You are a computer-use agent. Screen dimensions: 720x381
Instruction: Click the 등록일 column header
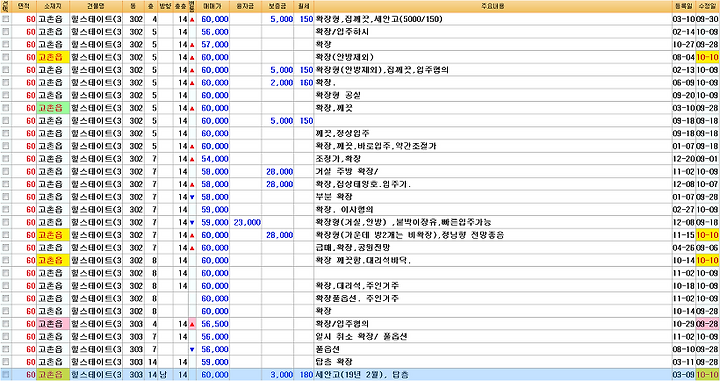coord(684,6)
